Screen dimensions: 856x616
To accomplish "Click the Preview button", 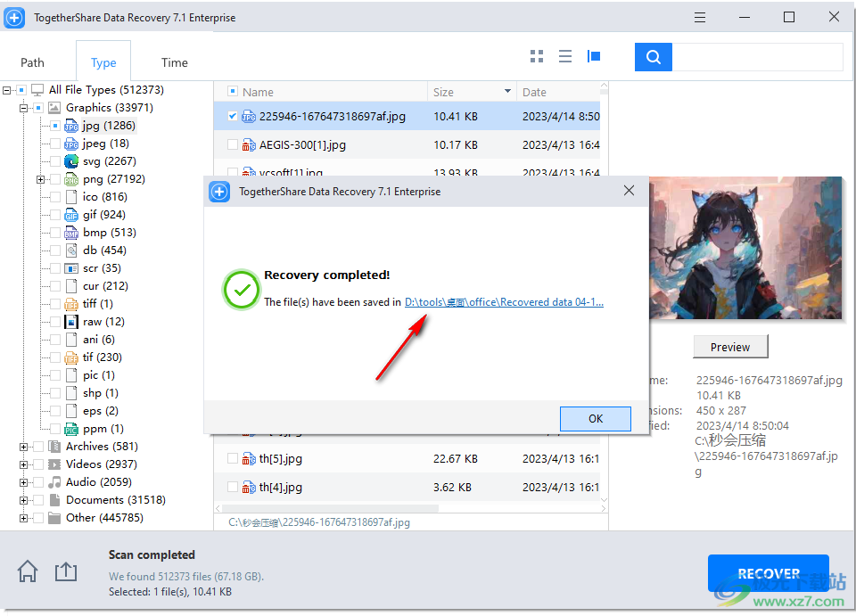I will coord(730,347).
